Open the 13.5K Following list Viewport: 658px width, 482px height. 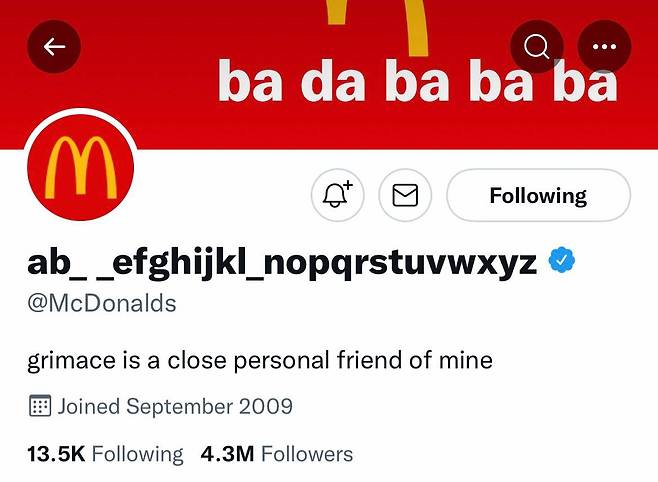click(105, 454)
